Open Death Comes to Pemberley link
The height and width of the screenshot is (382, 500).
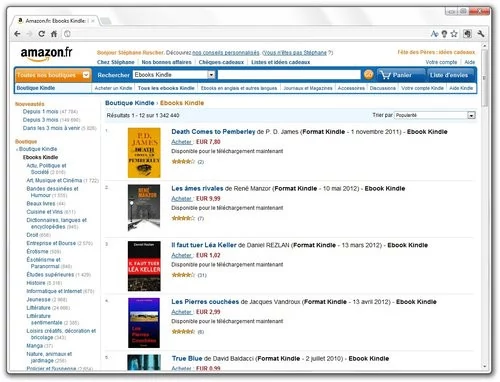point(213,132)
